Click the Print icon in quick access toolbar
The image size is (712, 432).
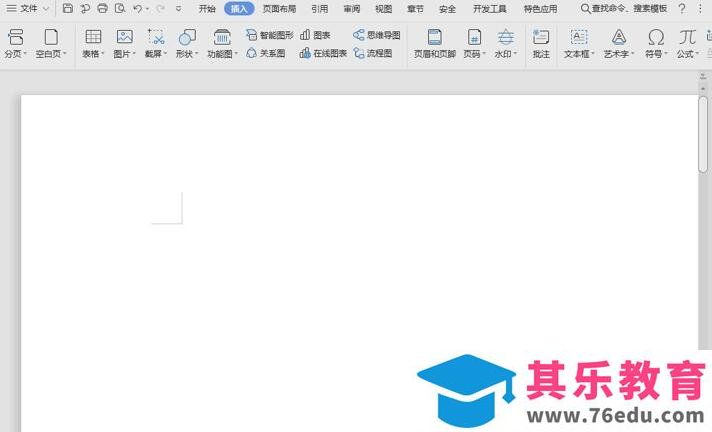click(103, 8)
